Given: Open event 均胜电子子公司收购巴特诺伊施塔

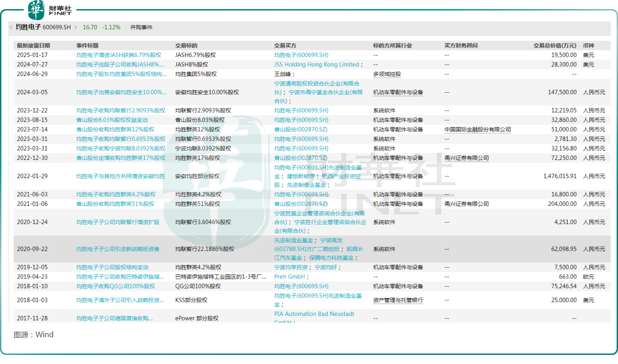Looking at the screenshot, I should (x=120, y=277).
